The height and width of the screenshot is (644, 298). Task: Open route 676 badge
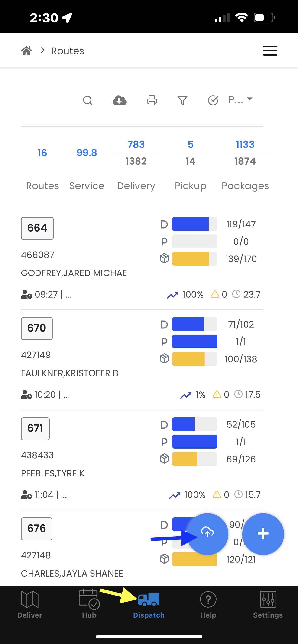pyautogui.click(x=36, y=529)
